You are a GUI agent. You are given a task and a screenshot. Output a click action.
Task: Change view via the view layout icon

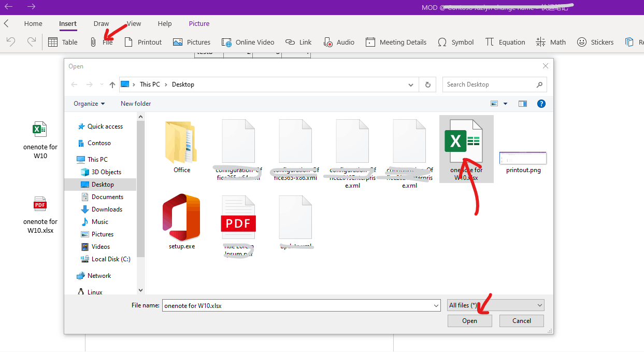pyautogui.click(x=494, y=104)
